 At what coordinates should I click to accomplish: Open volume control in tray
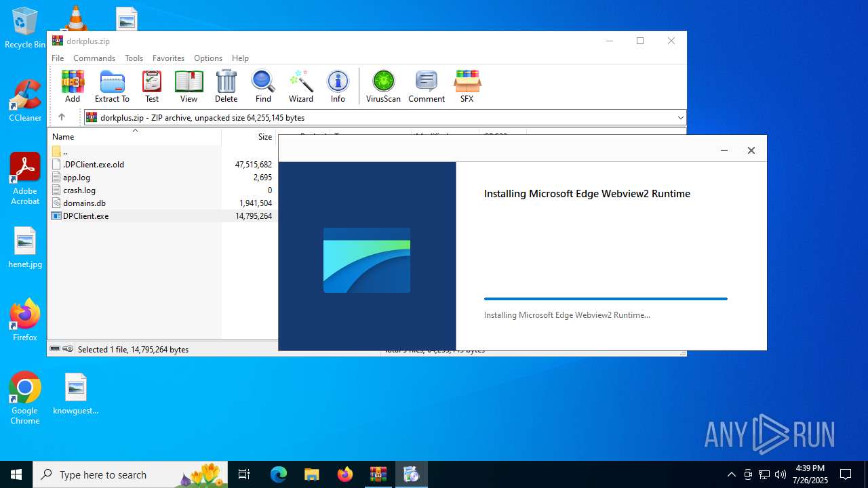pos(781,474)
